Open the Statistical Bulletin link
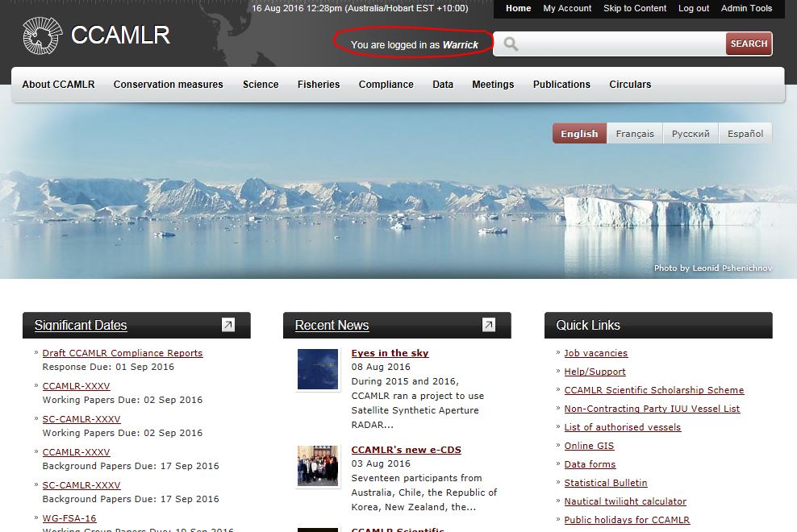The height and width of the screenshot is (532, 797). tap(606, 483)
